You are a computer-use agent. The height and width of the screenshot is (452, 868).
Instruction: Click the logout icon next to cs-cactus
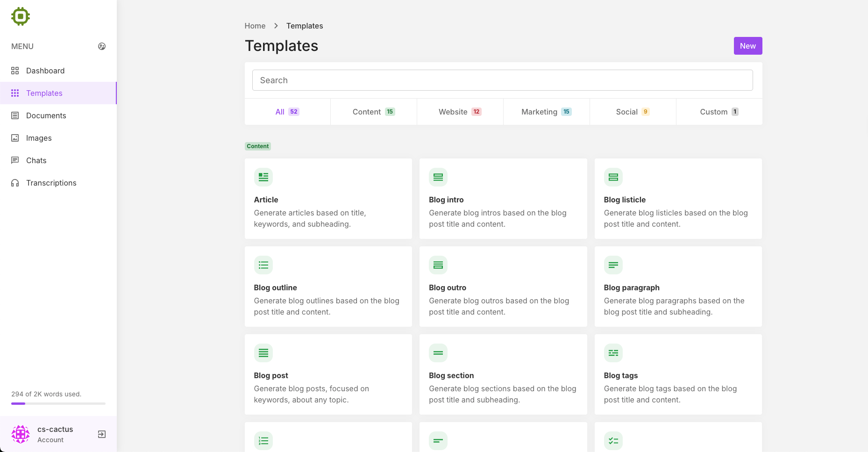click(x=102, y=434)
